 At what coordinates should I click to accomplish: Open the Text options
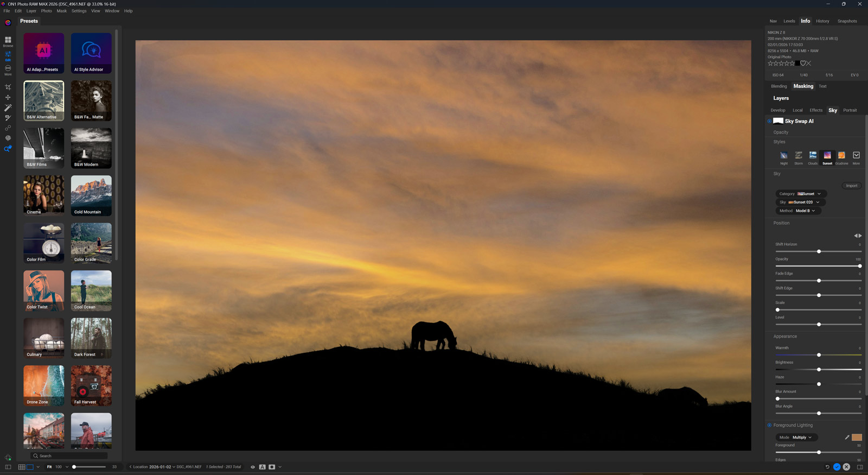(823, 86)
